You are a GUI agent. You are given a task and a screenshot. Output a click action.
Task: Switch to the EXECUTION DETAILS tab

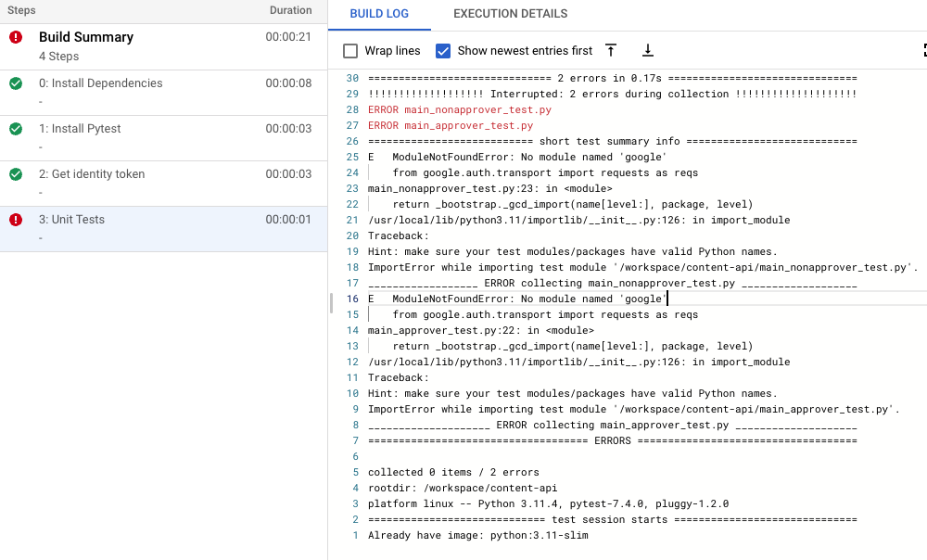coord(510,14)
